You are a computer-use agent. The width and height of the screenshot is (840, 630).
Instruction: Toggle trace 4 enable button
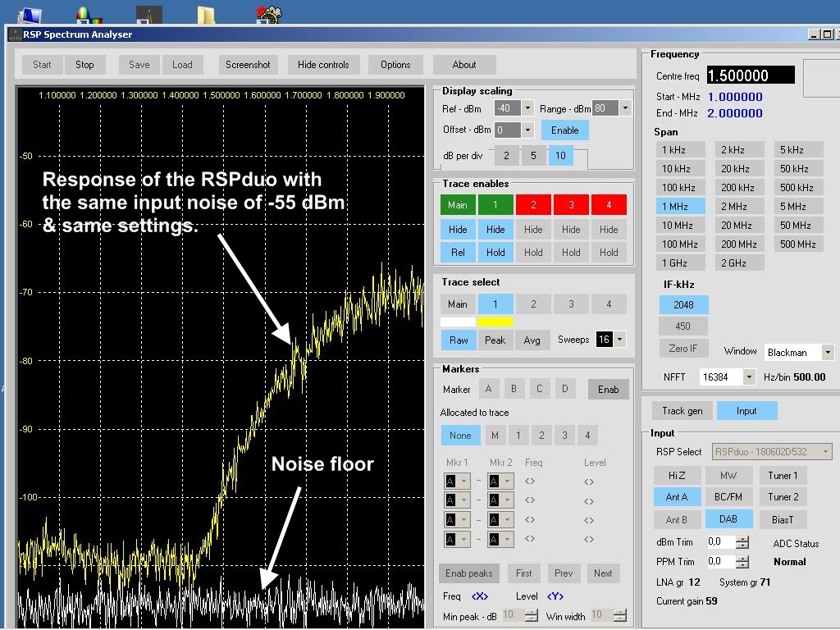click(x=609, y=205)
